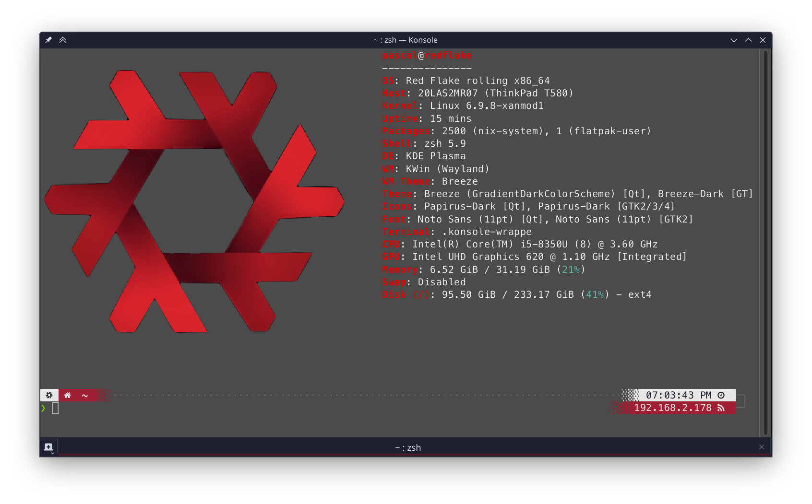This screenshot has height=504, width=812.
Task: Click the home icon in the prompt
Action: [x=67, y=395]
